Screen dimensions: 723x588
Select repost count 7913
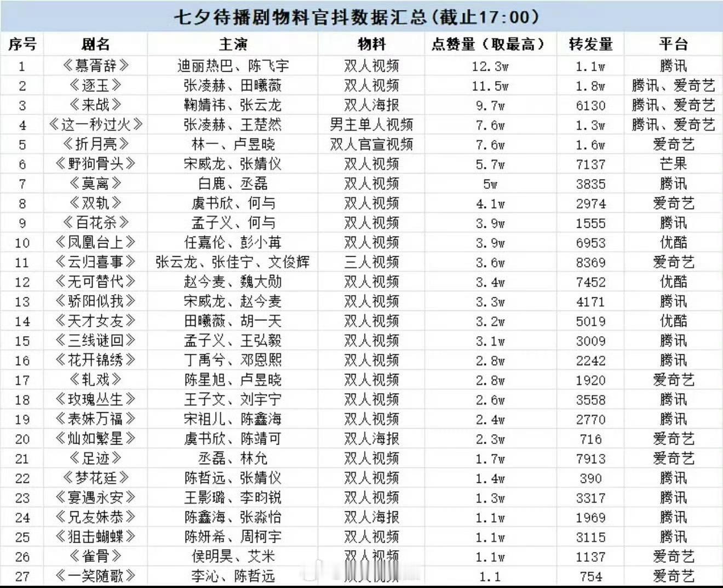coord(590,459)
